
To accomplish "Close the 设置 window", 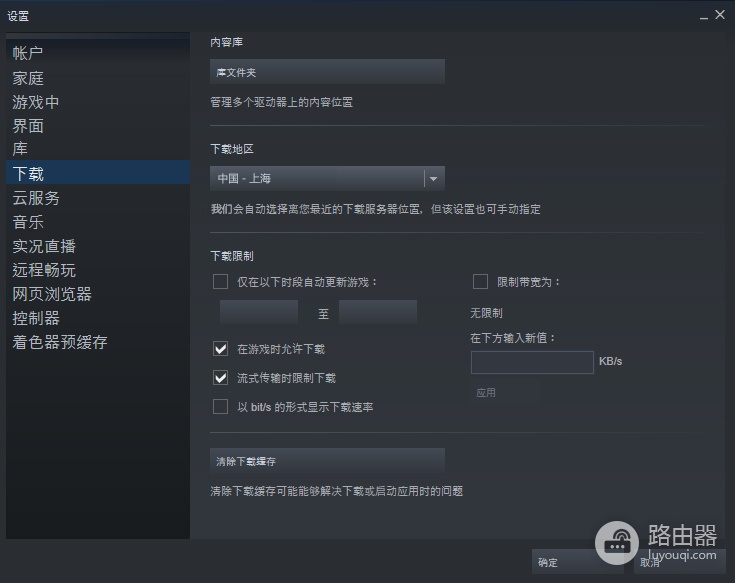I will pos(720,15).
